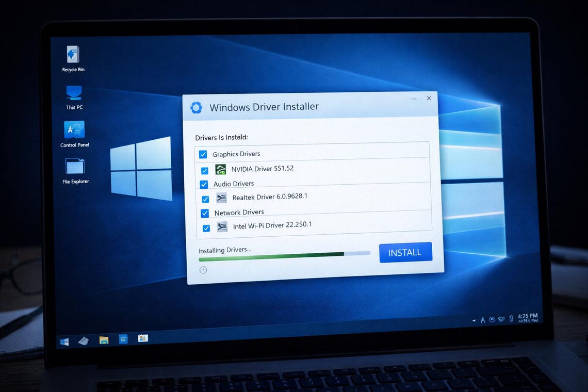This screenshot has width=588, height=392.
Task: Close the Windows Driver Installer dialog
Action: [429, 98]
